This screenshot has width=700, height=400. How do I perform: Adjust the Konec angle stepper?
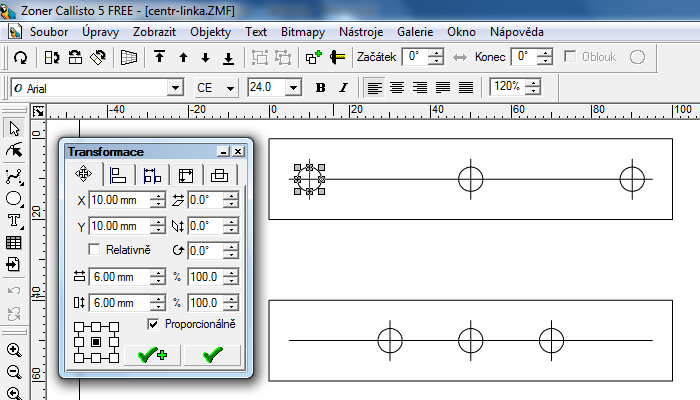pos(545,57)
